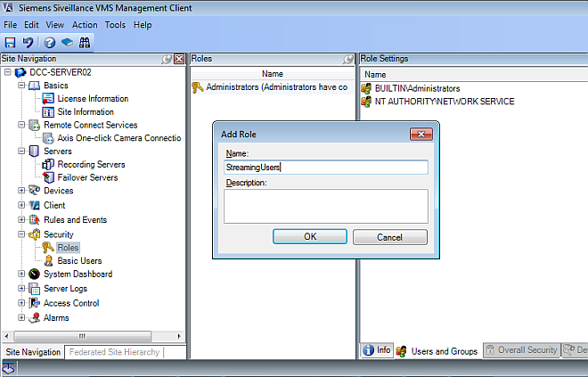
Task: Collapse the Security tree node
Action: tap(21, 234)
